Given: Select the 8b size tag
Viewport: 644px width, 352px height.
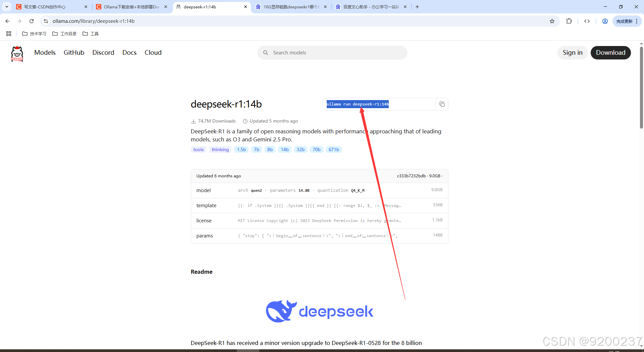Looking at the screenshot, I should pyautogui.click(x=270, y=149).
